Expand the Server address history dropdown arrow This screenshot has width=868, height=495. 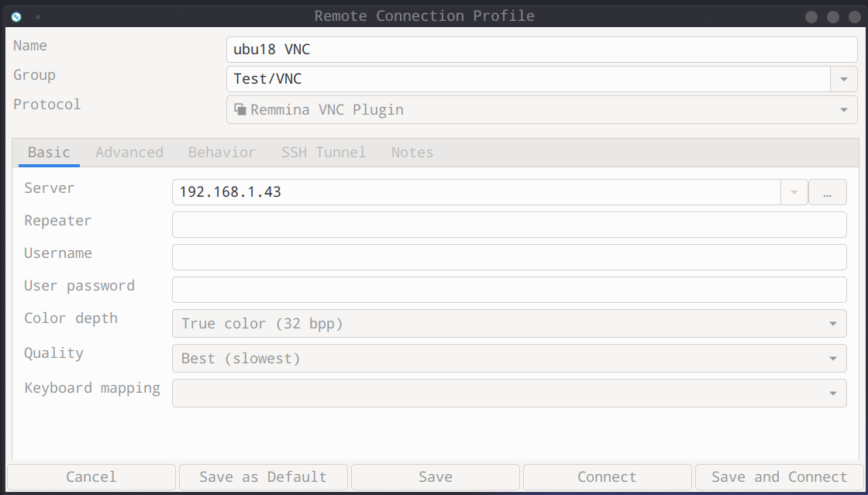point(794,192)
